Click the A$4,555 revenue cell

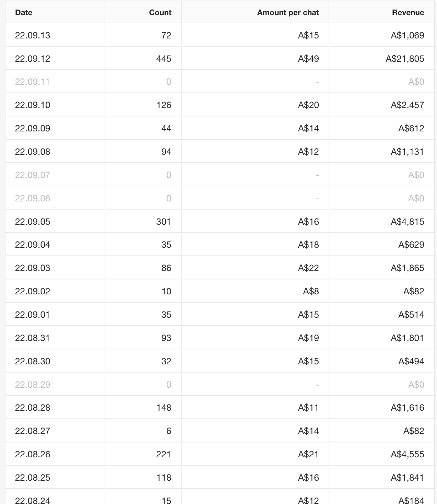point(407,454)
